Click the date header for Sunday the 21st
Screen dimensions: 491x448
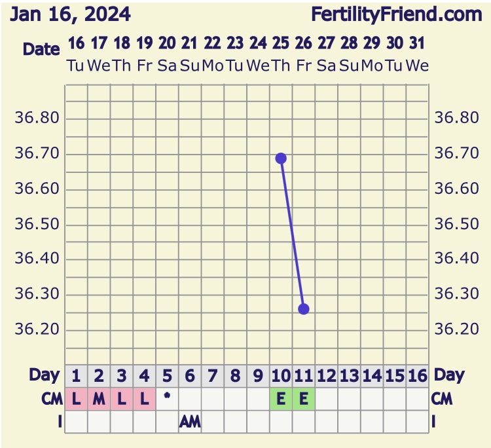(190, 54)
